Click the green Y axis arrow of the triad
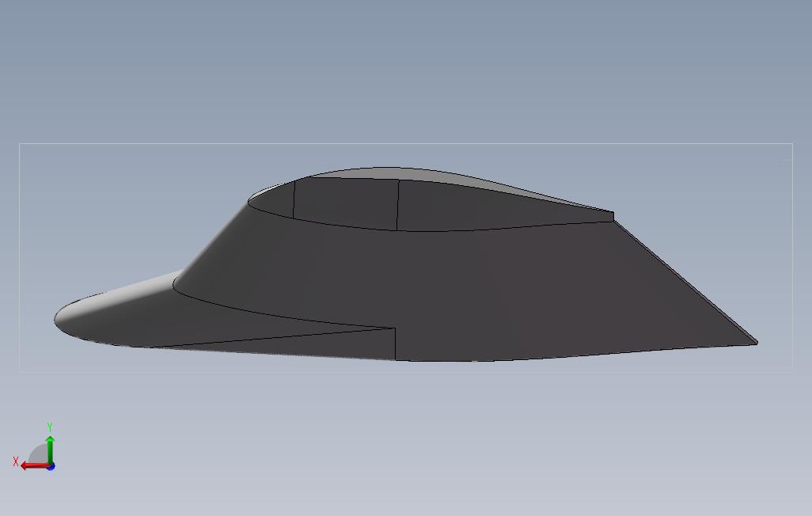Screen dimensions: 812x516 click(x=50, y=450)
